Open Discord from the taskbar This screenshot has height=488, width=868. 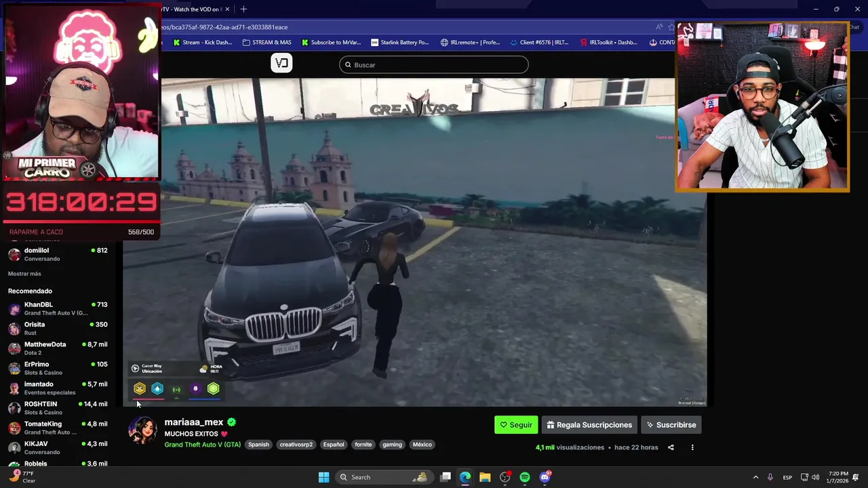tap(545, 477)
